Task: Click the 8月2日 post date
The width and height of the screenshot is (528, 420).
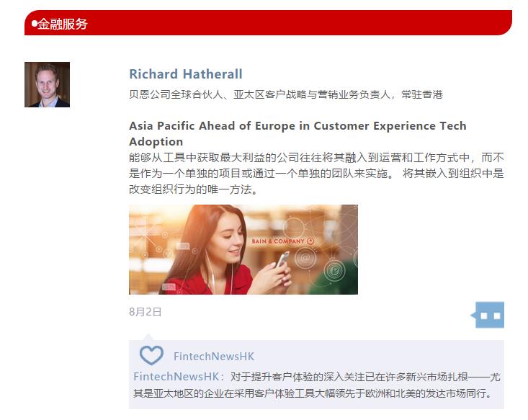Action: pos(145,311)
